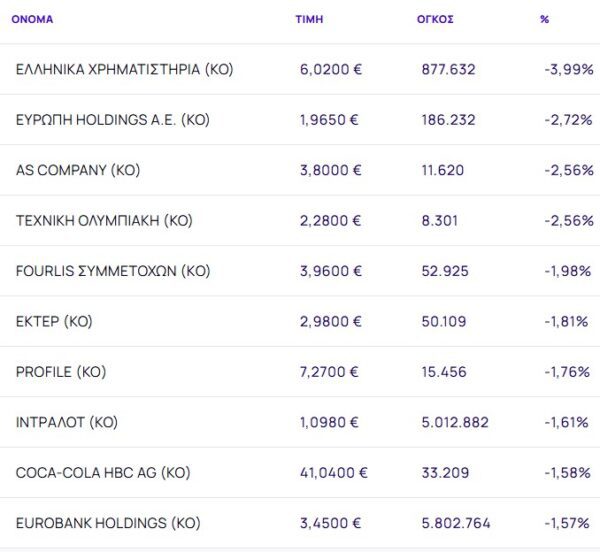Sort table by ΤΙΜΗ column header
Viewport: 600px width, 552px height.
pos(309,19)
